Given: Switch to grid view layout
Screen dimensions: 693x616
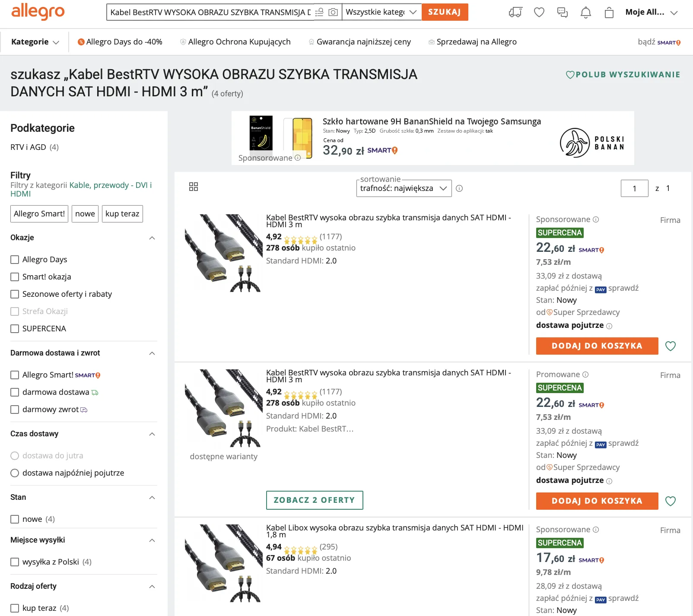Looking at the screenshot, I should [x=194, y=186].
